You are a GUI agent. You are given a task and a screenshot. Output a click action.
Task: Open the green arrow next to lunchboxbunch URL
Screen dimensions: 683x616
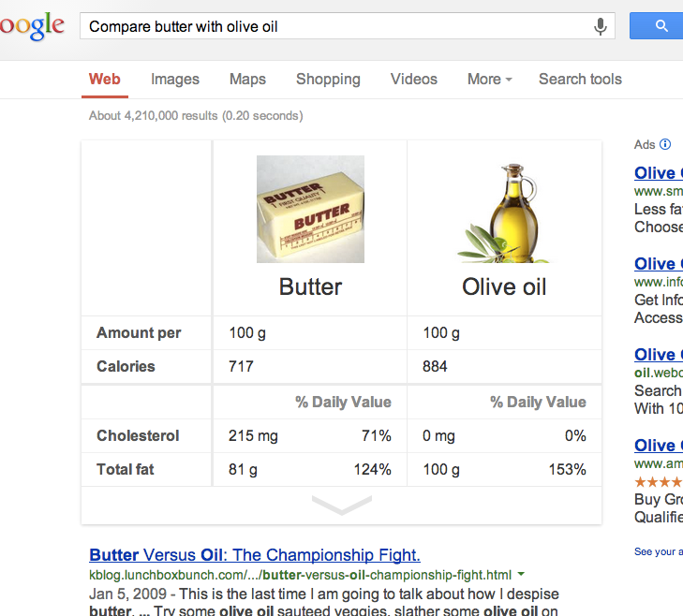pyautogui.click(x=521, y=574)
